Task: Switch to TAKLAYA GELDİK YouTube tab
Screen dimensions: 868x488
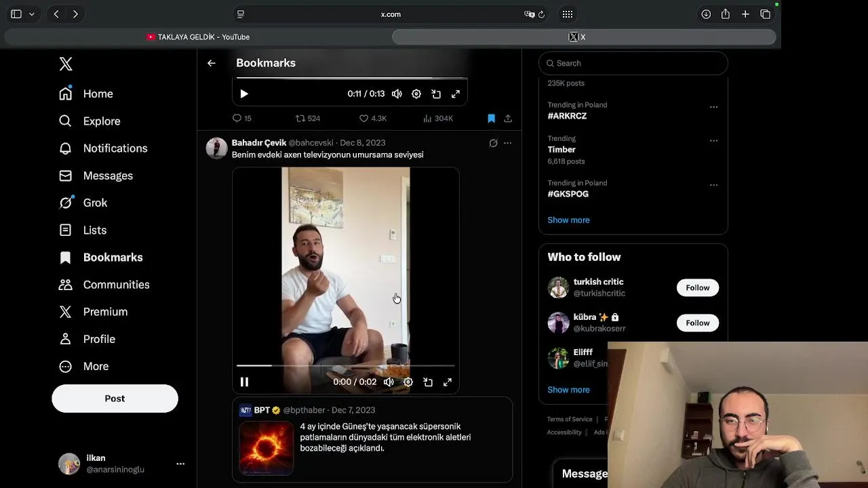Action: 198,37
